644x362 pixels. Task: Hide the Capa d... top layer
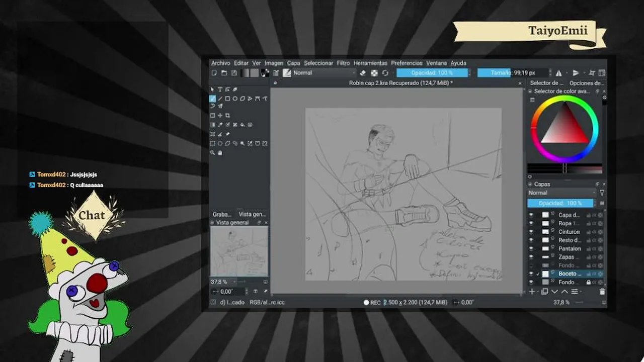pyautogui.click(x=531, y=215)
